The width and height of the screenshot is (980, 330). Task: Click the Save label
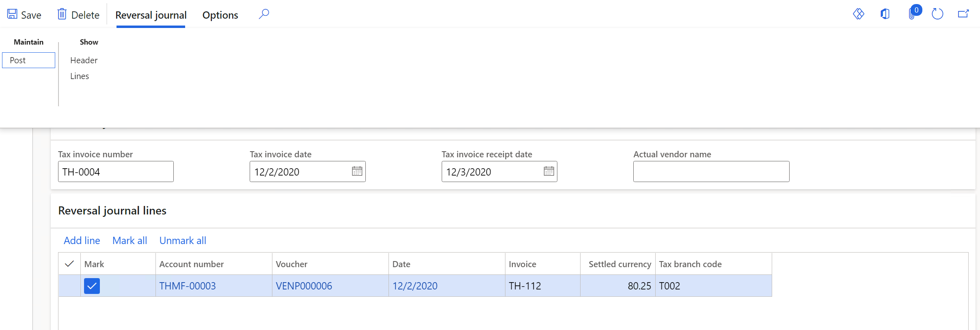[x=31, y=15]
